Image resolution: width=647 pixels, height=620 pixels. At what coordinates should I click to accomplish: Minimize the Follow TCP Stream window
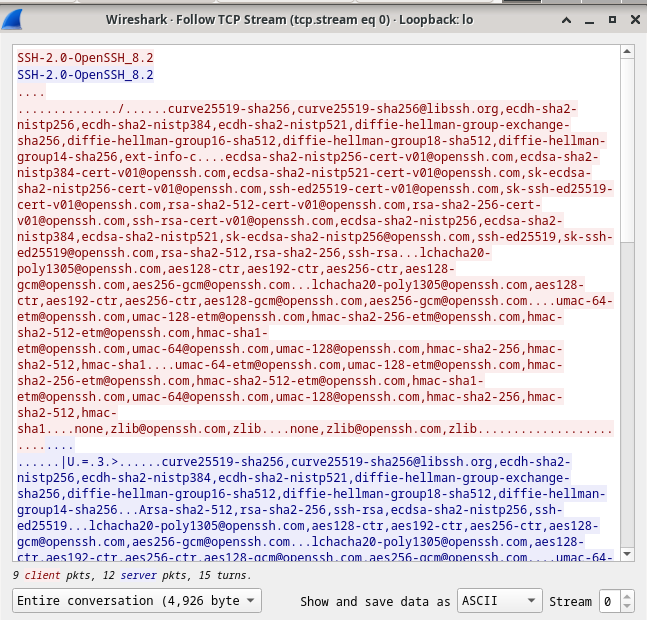589,20
